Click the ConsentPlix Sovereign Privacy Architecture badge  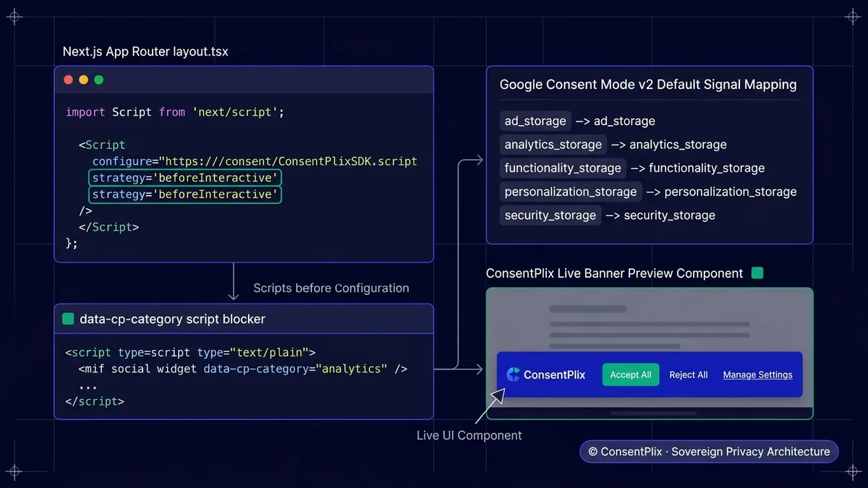(x=709, y=452)
